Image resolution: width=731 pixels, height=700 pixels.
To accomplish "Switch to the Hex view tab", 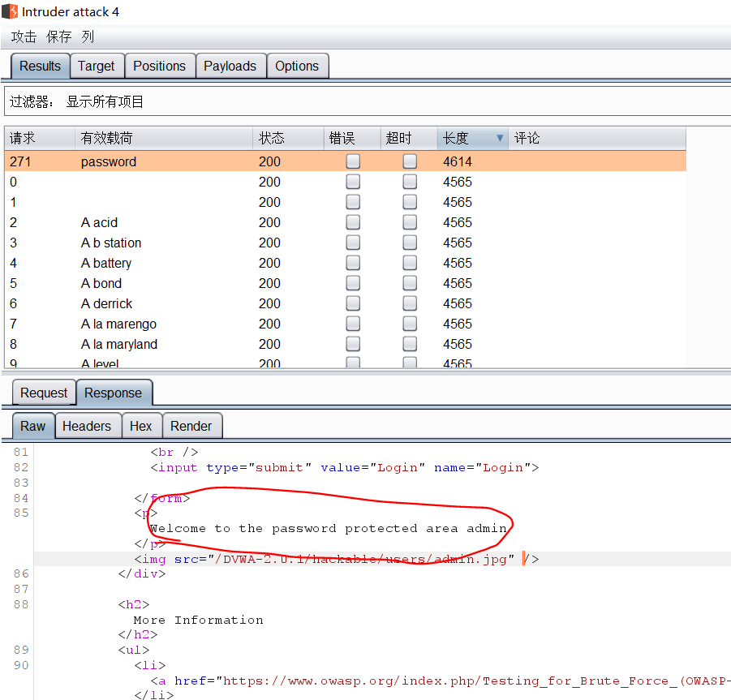I will tap(141, 426).
